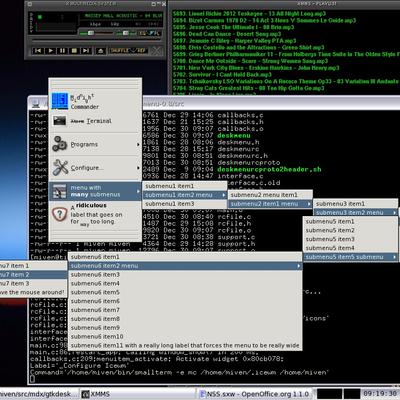Select submenu1 item1

pyautogui.click(x=185, y=186)
